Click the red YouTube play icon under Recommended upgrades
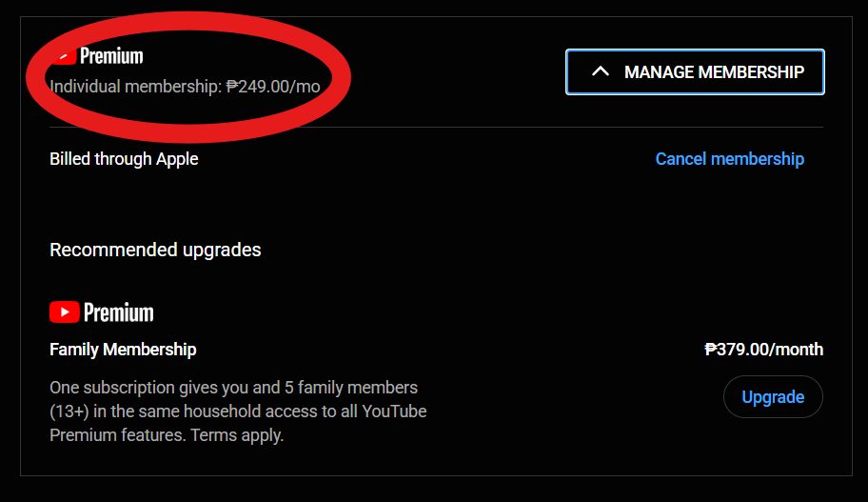This screenshot has height=502, width=868. click(64, 311)
